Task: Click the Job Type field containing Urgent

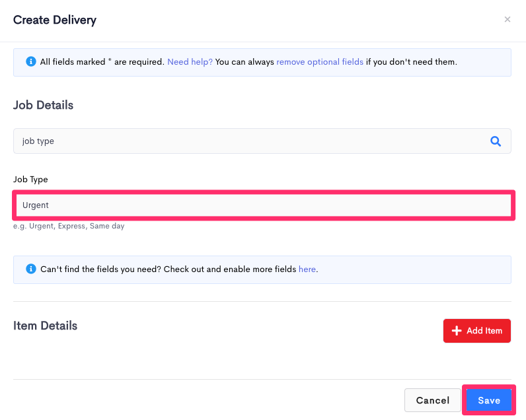Action: 264,205
